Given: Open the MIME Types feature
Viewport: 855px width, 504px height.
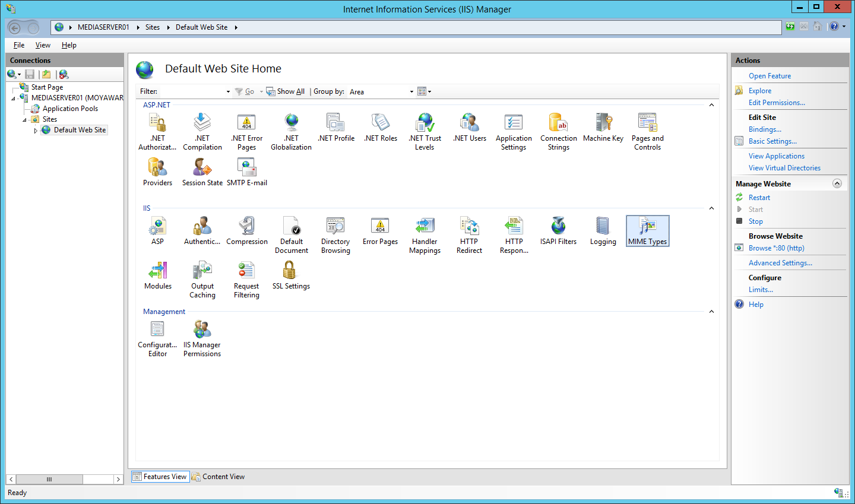Looking at the screenshot, I should tap(647, 231).
